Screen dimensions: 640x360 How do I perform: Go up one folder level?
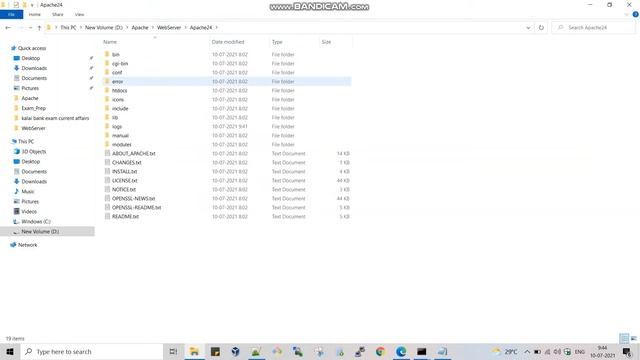tap(39, 27)
